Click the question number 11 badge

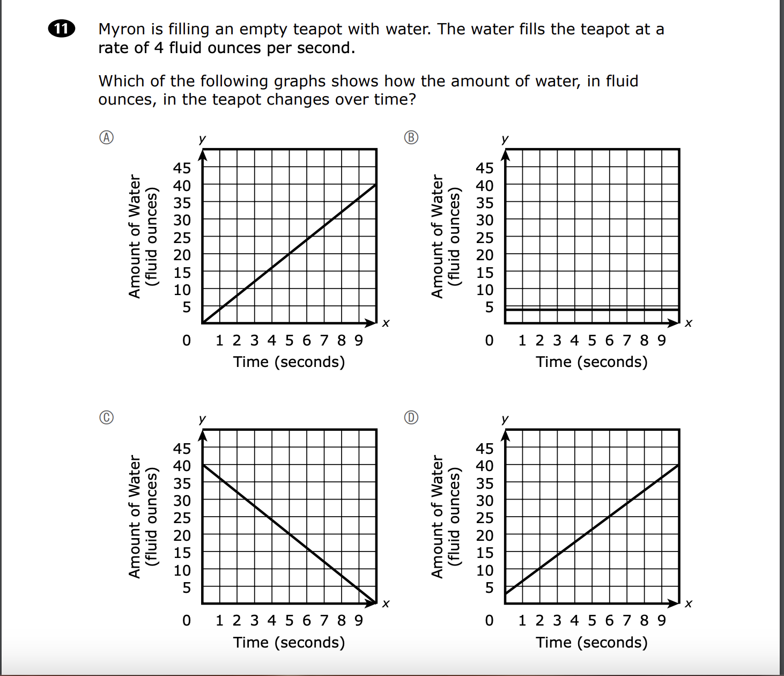tap(62, 29)
